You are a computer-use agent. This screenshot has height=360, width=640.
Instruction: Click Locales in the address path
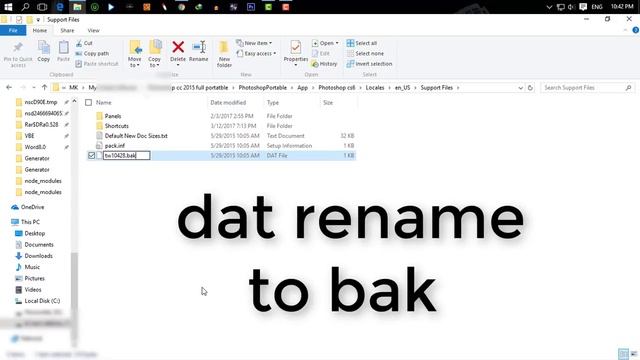point(375,88)
